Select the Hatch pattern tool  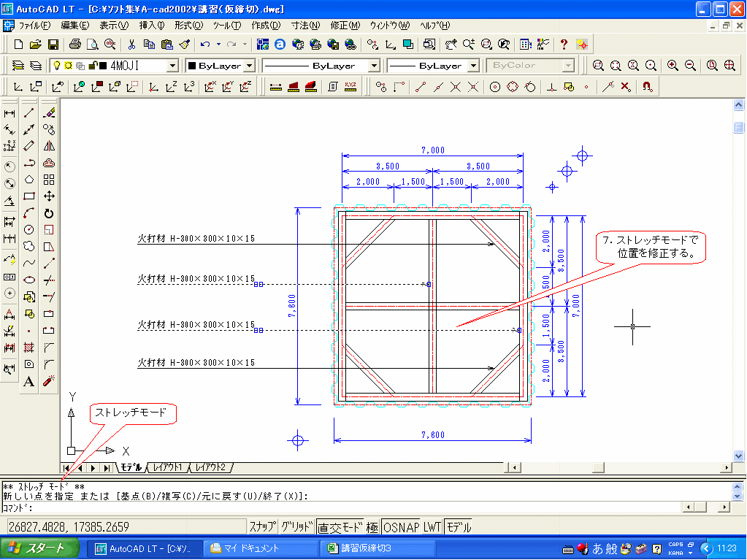(29, 347)
